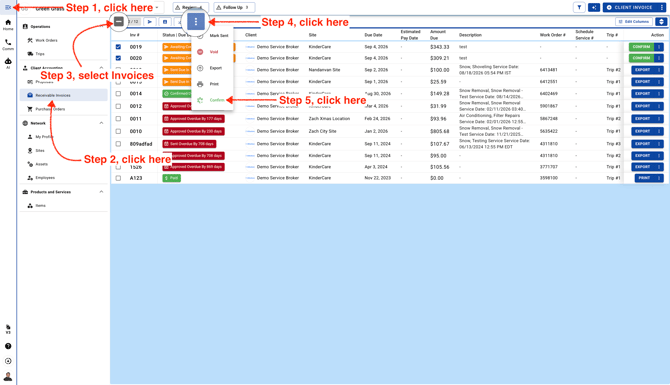Click Print button for invoice A123
The image size is (670, 385).
click(x=644, y=178)
